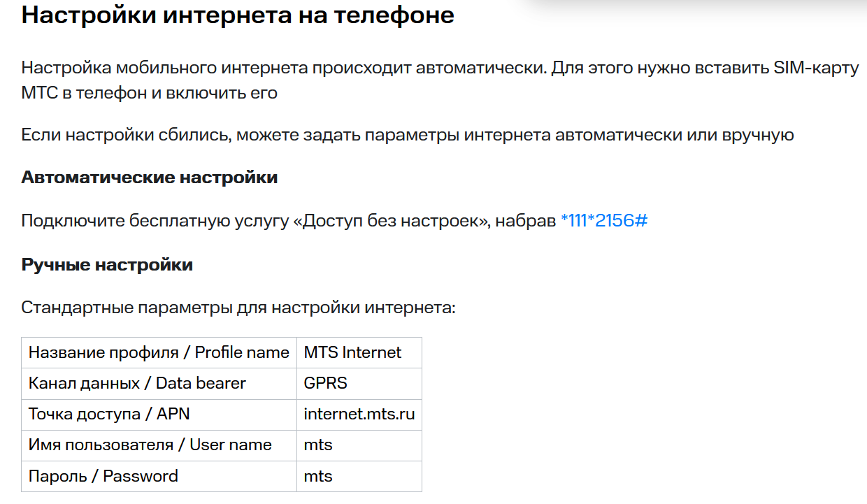Click the Пароль / Password label
Image resolution: width=867 pixels, height=504 pixels.
click(103, 477)
